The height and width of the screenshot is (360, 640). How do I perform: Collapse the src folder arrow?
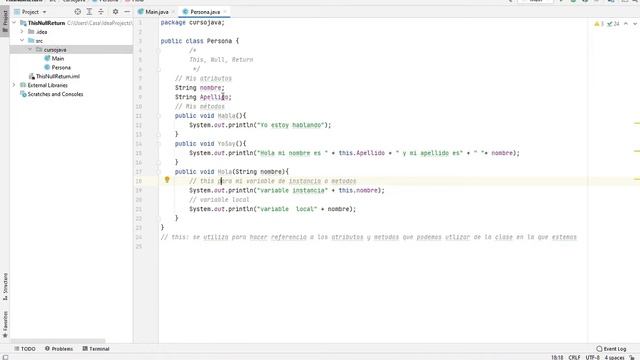22,40
